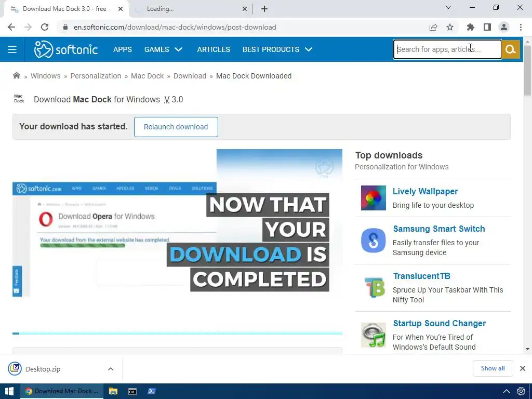
Task: Bookmark this page with the star icon
Action: (x=450, y=27)
